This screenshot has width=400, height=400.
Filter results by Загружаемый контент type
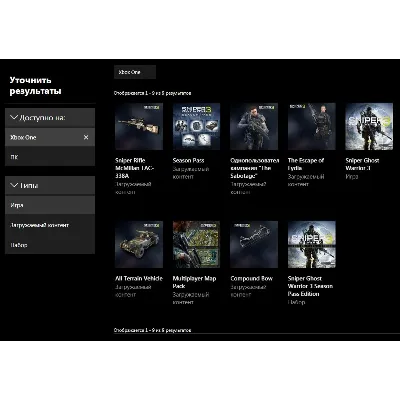50,225
